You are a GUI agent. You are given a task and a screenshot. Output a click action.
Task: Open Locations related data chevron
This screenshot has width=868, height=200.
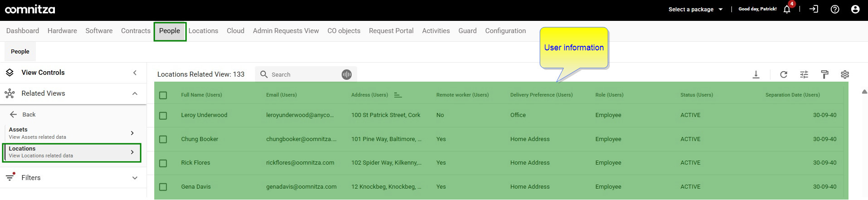(x=132, y=152)
